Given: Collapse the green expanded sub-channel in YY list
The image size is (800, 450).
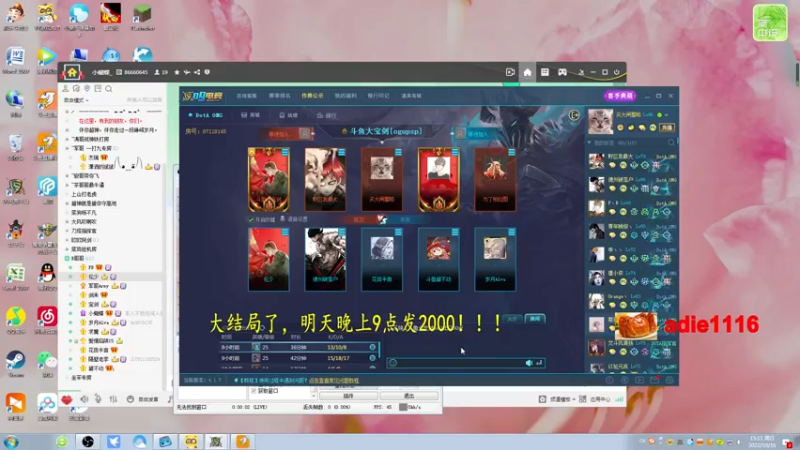Looking at the screenshot, I should pos(67,259).
